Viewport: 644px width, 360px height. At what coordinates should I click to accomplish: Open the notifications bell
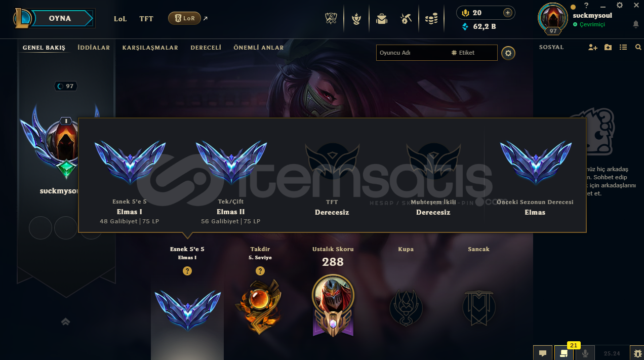(636, 24)
